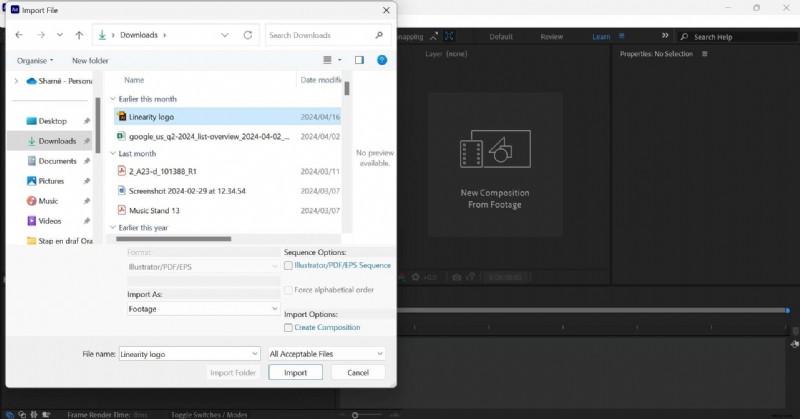Switch to the Review workspace tab
The image size is (800, 419).
click(551, 37)
